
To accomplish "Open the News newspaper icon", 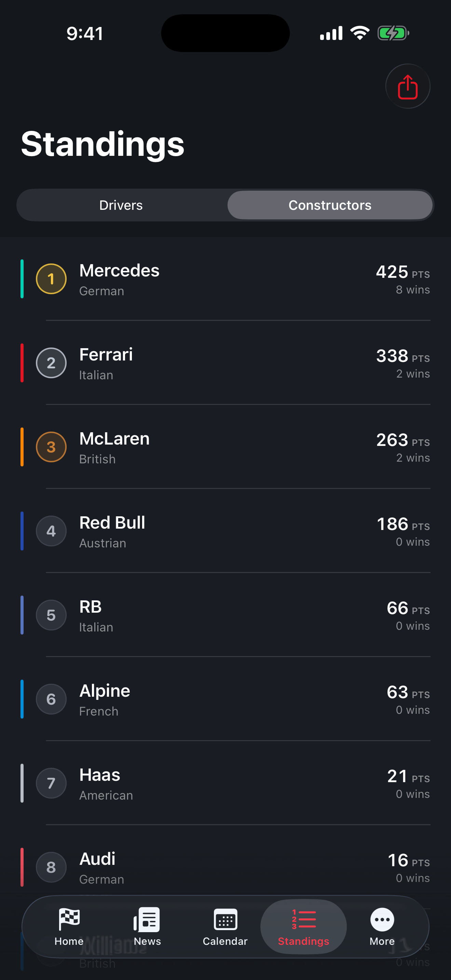I will click(147, 920).
